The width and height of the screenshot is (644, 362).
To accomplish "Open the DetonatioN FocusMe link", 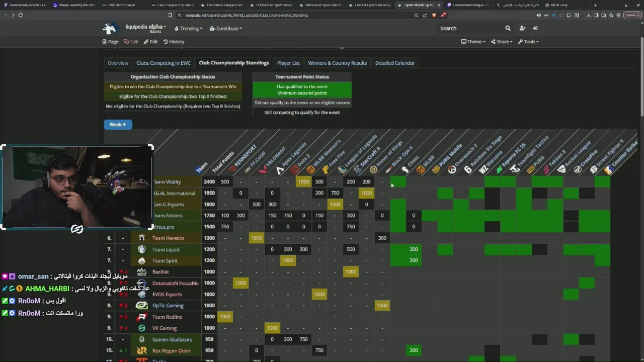I will click(176, 283).
